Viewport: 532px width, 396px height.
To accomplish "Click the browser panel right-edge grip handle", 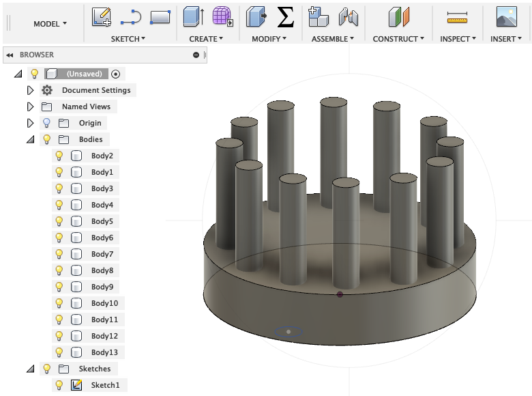I will [205, 55].
